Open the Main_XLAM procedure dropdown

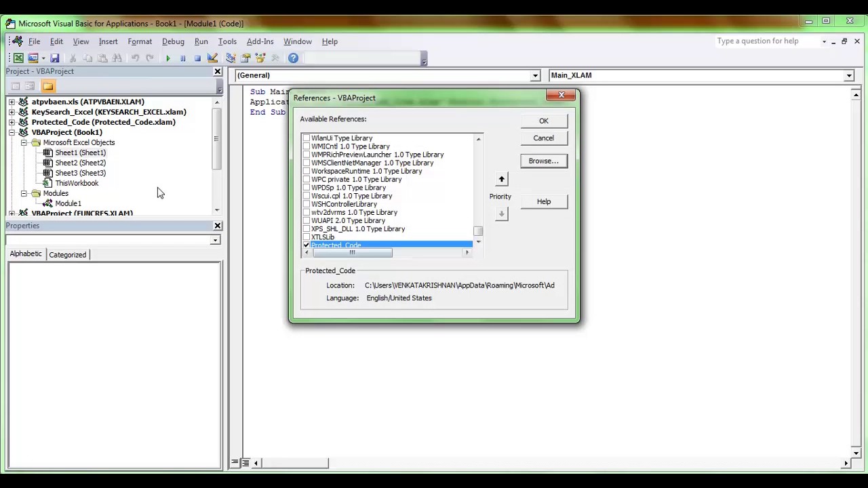tap(849, 76)
